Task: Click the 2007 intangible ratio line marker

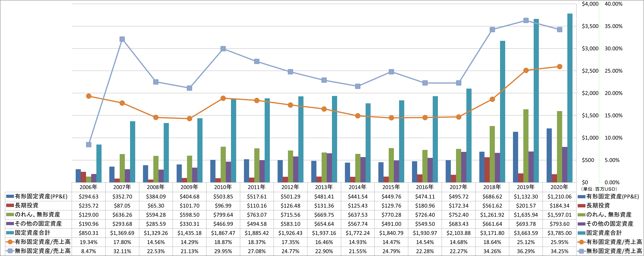Action: click(x=122, y=39)
